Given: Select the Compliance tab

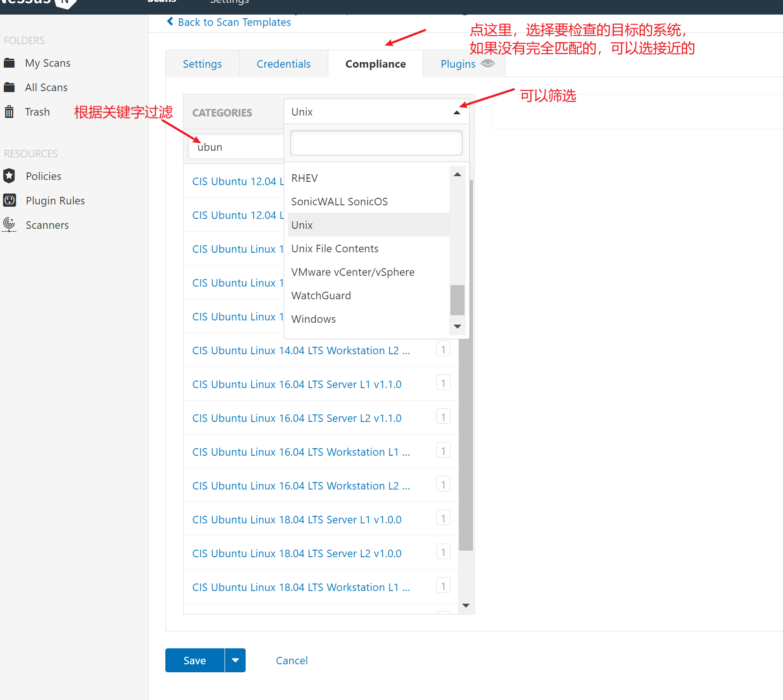Looking at the screenshot, I should pyautogui.click(x=376, y=64).
